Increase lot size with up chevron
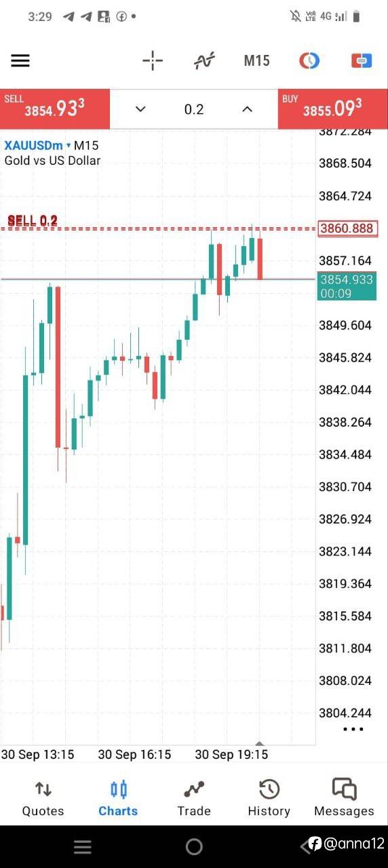This screenshot has width=388, height=868. [x=247, y=109]
